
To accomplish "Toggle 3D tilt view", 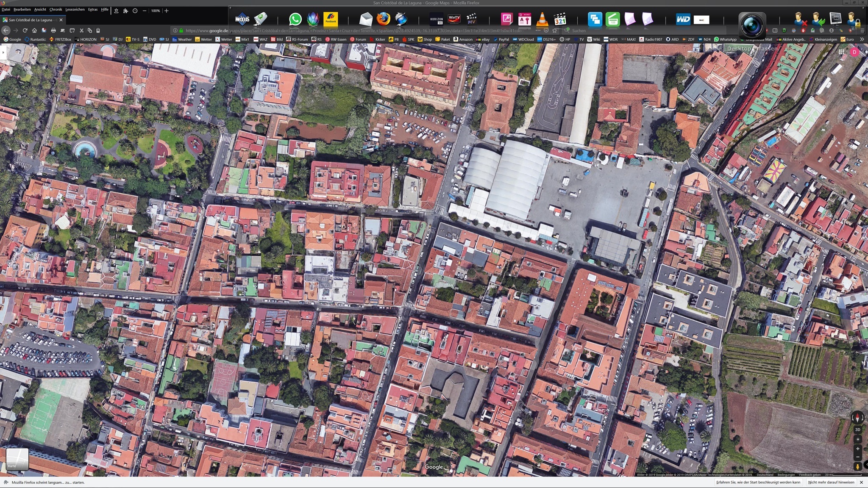I will [857, 429].
